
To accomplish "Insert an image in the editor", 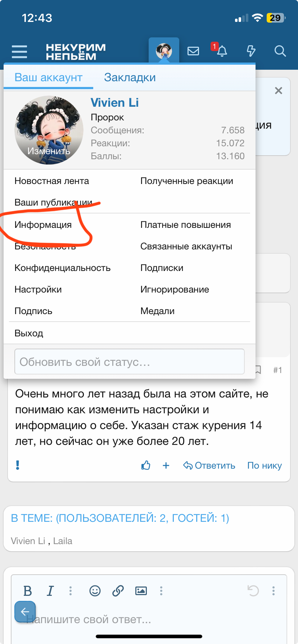I will pos(141,590).
